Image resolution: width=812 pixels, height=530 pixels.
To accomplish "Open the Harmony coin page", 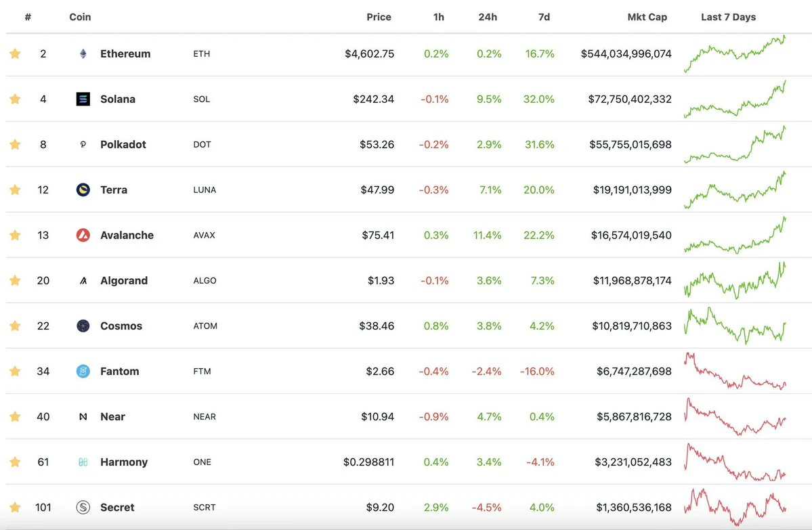I will pos(124,462).
